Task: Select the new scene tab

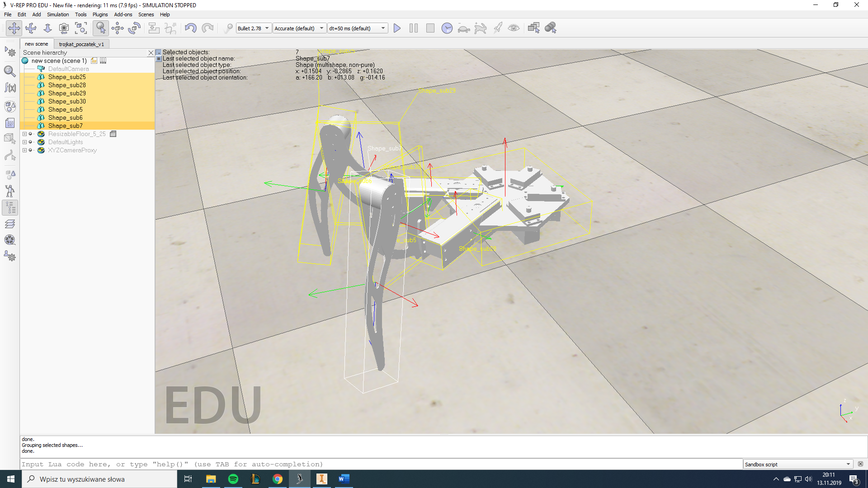Action: (37, 44)
